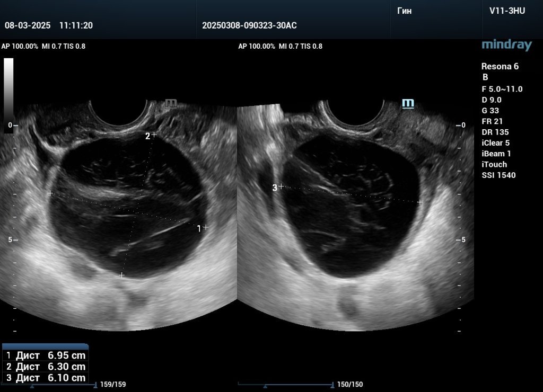Click the exam ID 20250308-090323-30AC
This screenshot has width=543, height=392.
click(x=249, y=25)
